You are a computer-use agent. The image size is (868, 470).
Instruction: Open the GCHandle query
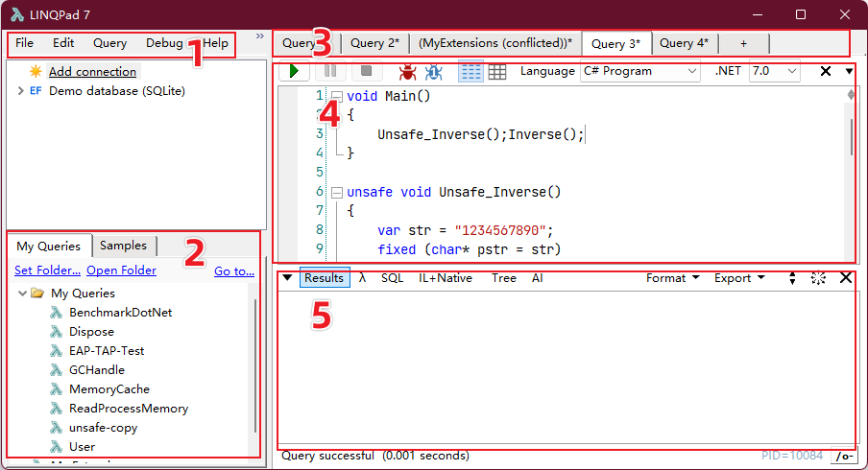tap(96, 370)
